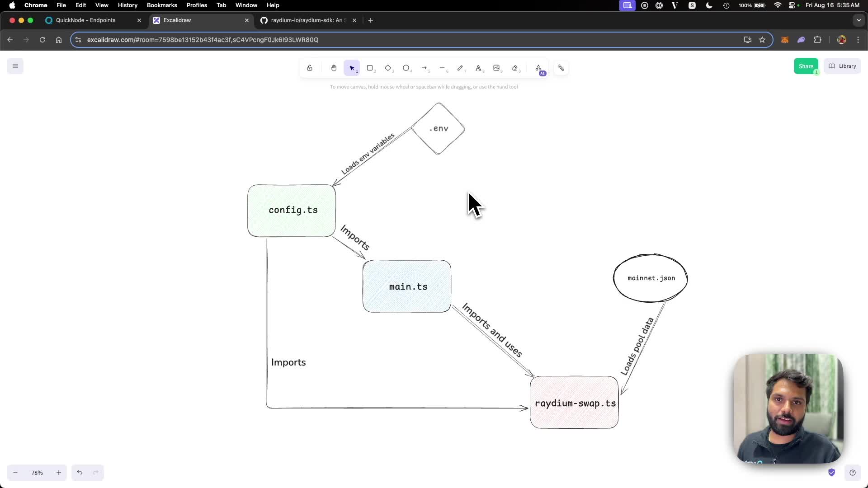This screenshot has height=488, width=868.
Task: Click the zoom percentage to reset zoom
Action: click(37, 473)
